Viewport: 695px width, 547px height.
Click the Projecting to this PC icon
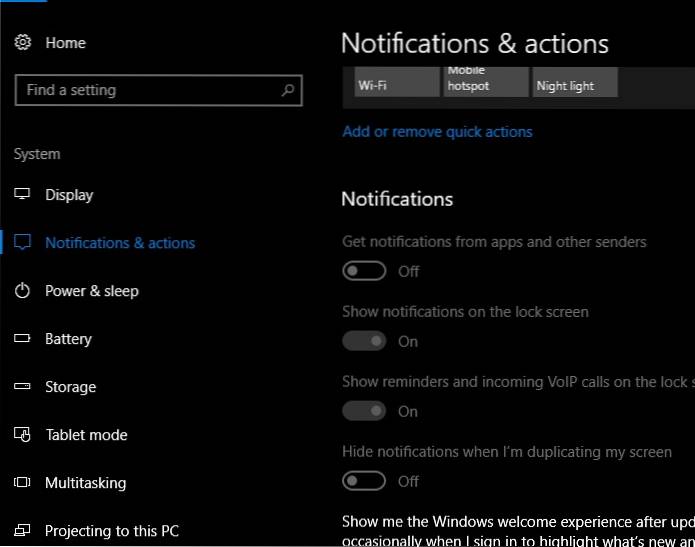(23, 531)
